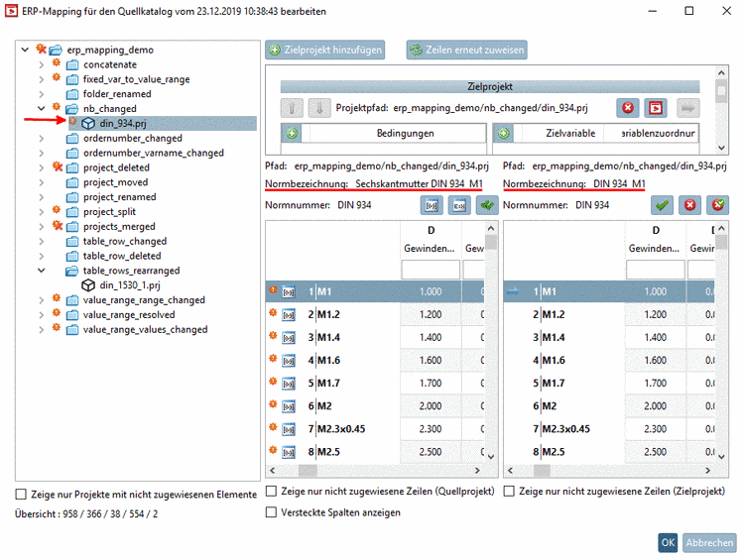Toggle Zeige nur Projekte mit nicht zugewiesenen Elemente

click(21, 495)
